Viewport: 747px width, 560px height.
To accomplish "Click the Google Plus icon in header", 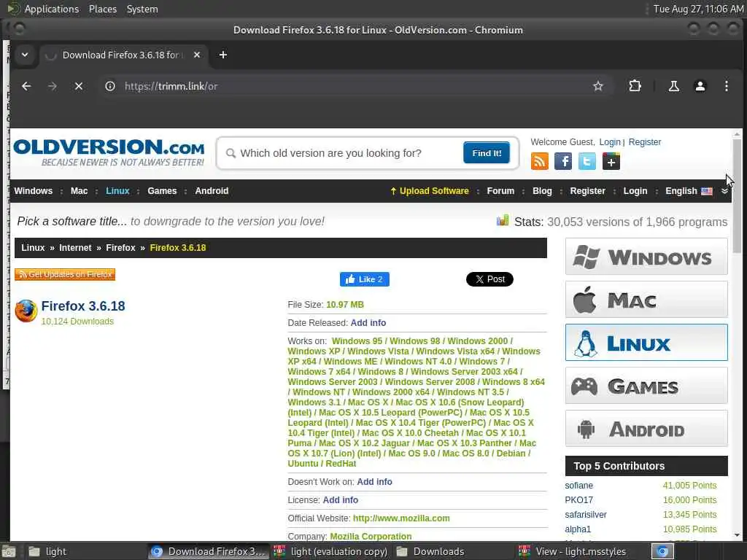I will point(611,161).
